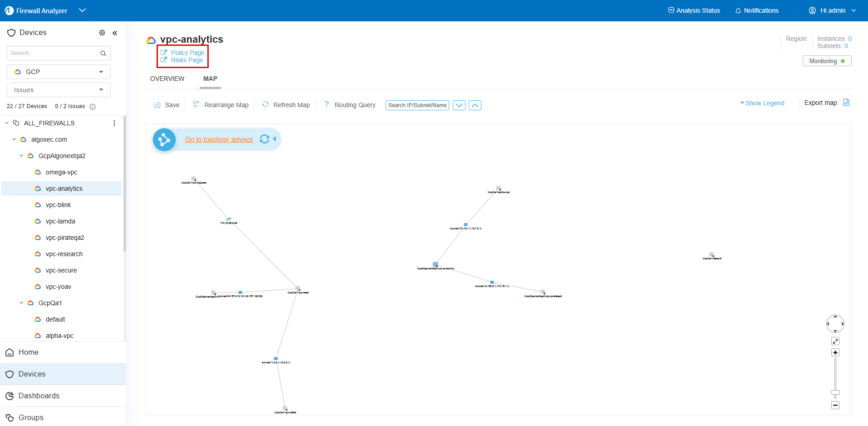
Task: Open the Issues filter dropdown
Action: point(59,90)
